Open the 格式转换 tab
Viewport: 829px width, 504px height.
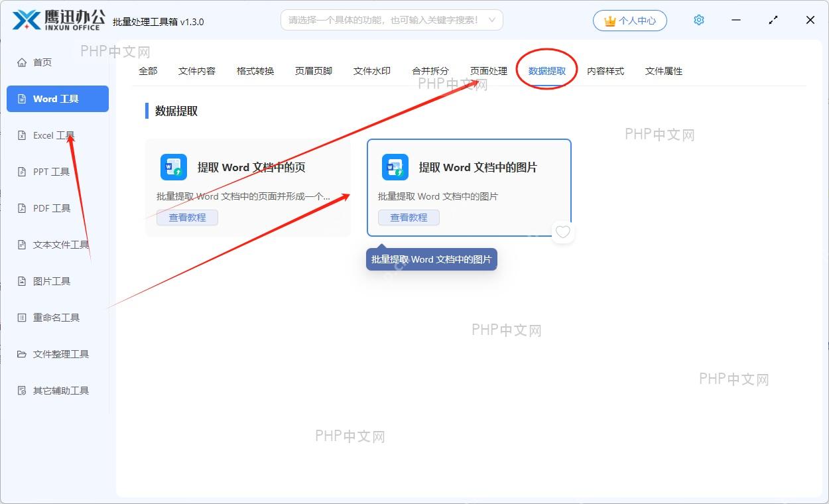[x=255, y=71]
